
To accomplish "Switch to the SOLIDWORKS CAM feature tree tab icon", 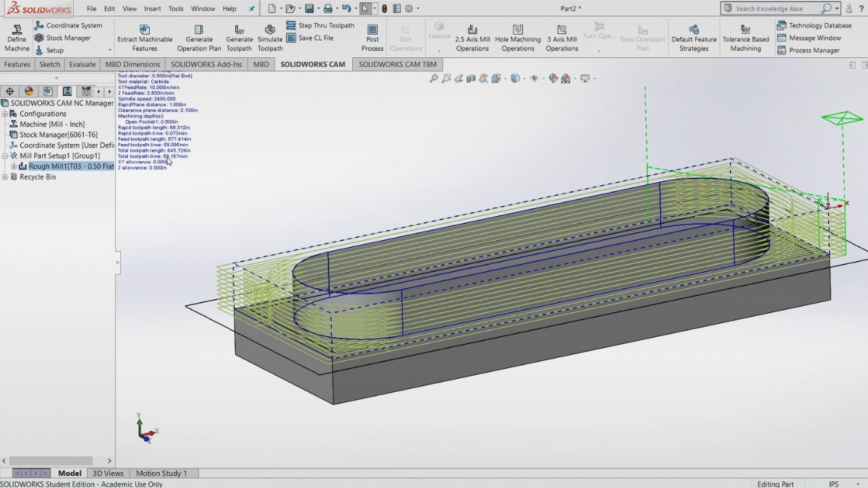I will (x=67, y=91).
